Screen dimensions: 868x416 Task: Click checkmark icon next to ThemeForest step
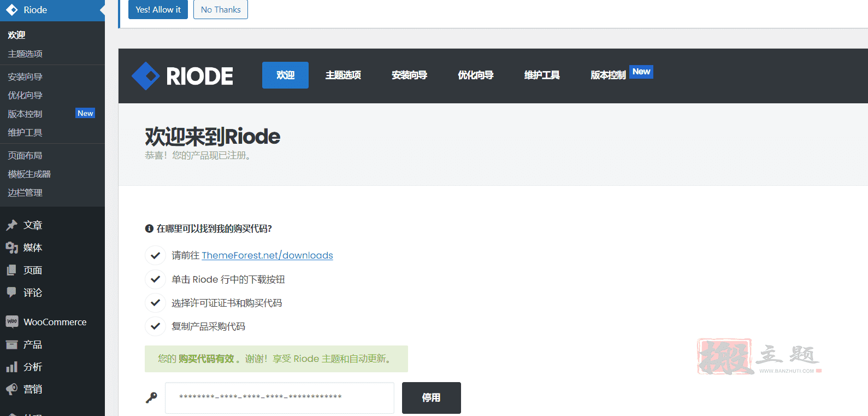tap(155, 255)
